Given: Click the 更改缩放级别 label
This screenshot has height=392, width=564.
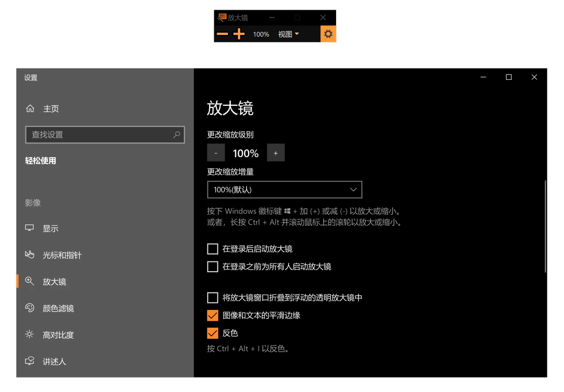Looking at the screenshot, I should click(230, 135).
